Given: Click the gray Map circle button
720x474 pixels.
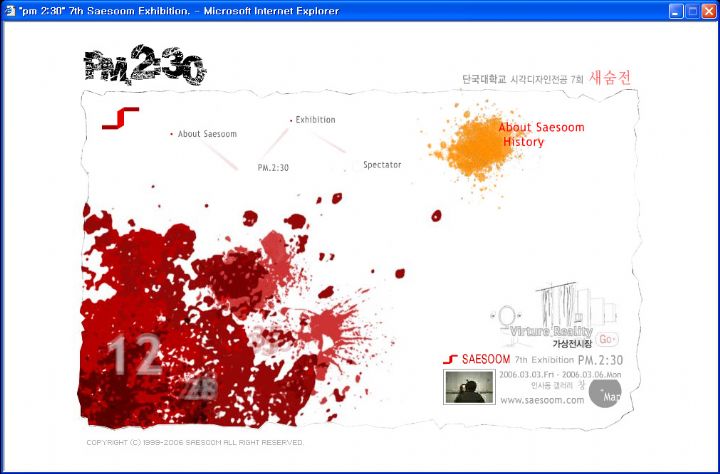Looking at the screenshot, I should [x=605, y=393].
